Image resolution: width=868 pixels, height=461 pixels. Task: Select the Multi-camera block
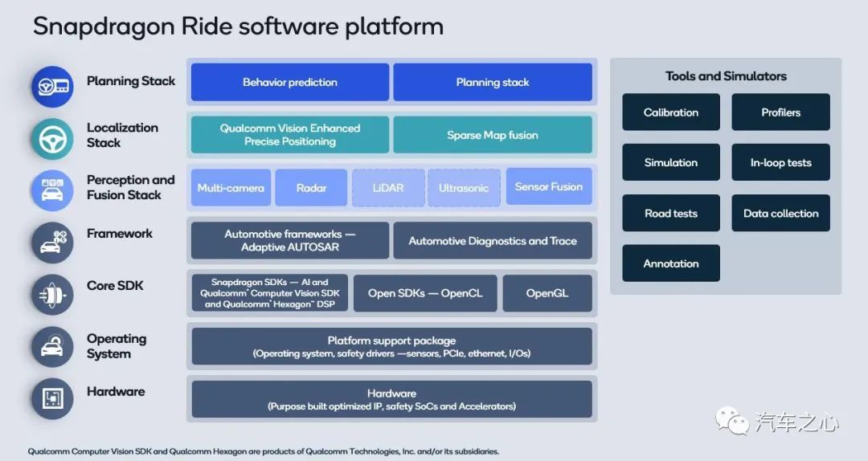[x=231, y=188]
